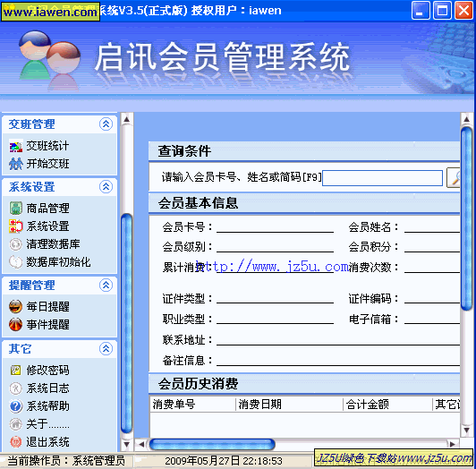Click sidebar scrollbar down arrow
This screenshot has width=476, height=469.
126,445
